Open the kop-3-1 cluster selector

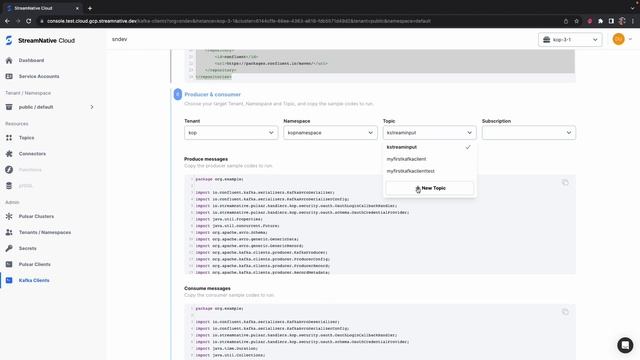(x=570, y=40)
